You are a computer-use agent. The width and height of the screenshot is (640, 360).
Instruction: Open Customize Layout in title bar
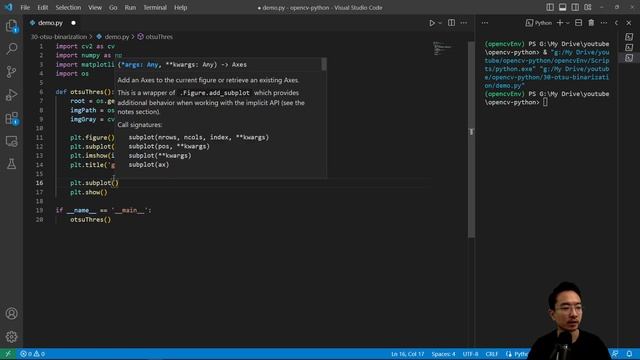click(588, 7)
